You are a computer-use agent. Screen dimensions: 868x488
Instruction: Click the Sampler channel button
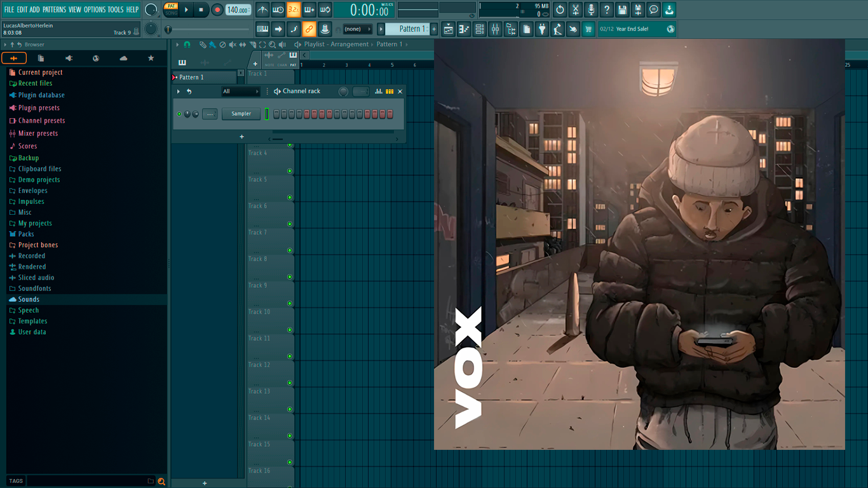tap(241, 114)
